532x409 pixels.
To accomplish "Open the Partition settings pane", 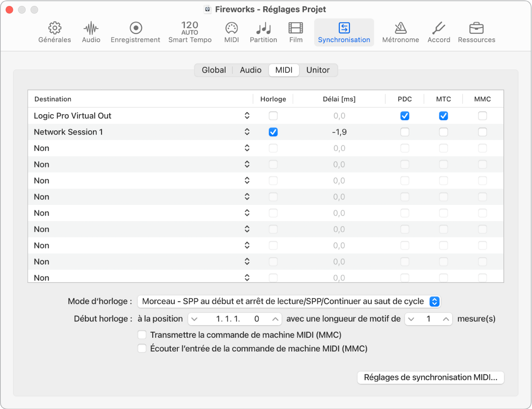I will coord(263,32).
